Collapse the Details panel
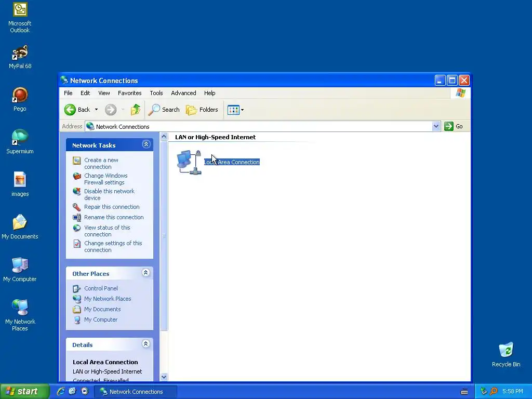532x399 pixels. tap(146, 344)
